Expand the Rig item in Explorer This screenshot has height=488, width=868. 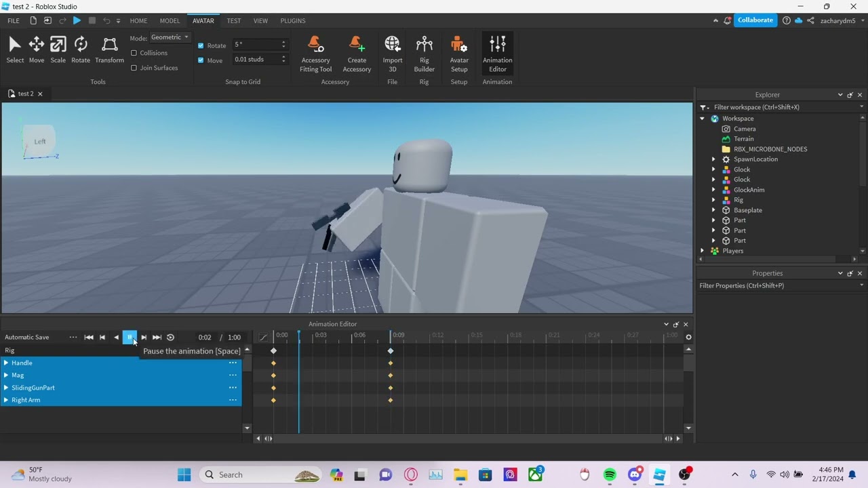point(713,200)
